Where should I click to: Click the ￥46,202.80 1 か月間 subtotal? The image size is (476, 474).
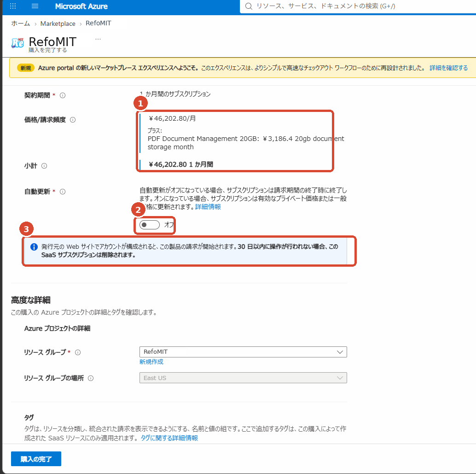(181, 164)
